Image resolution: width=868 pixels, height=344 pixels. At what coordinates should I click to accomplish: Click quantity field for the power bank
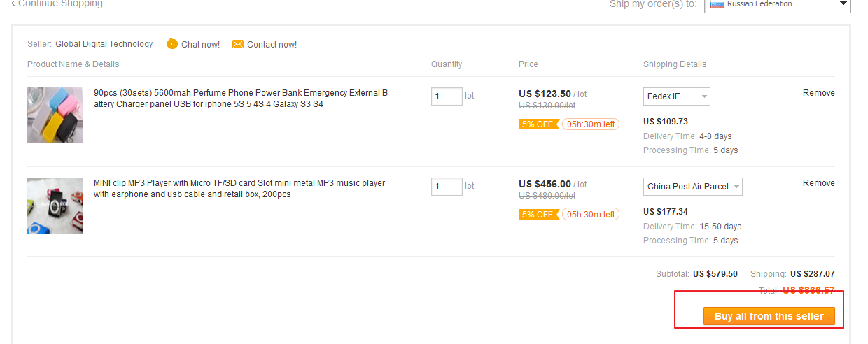click(447, 96)
